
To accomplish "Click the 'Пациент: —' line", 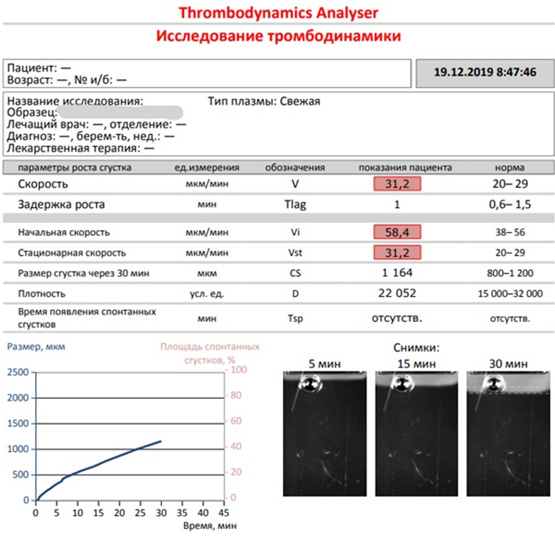I will pyautogui.click(x=39, y=68).
